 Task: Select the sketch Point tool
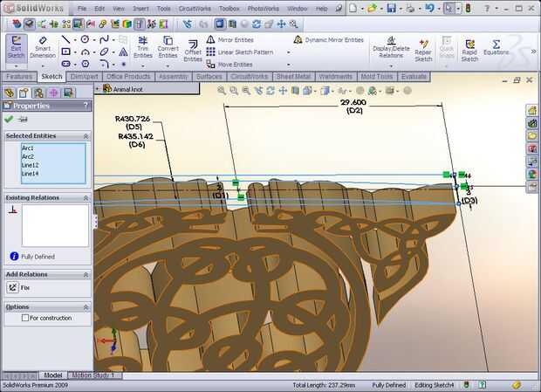[124, 65]
